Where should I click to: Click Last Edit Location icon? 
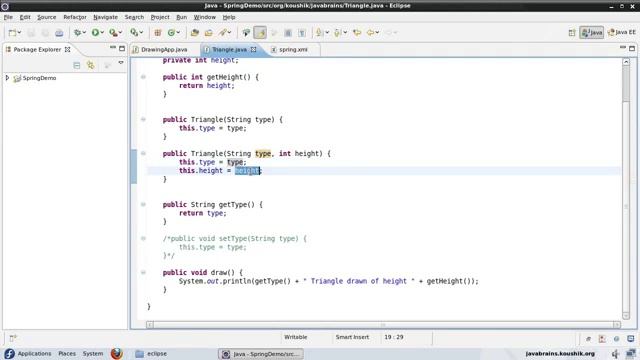(x=357, y=33)
